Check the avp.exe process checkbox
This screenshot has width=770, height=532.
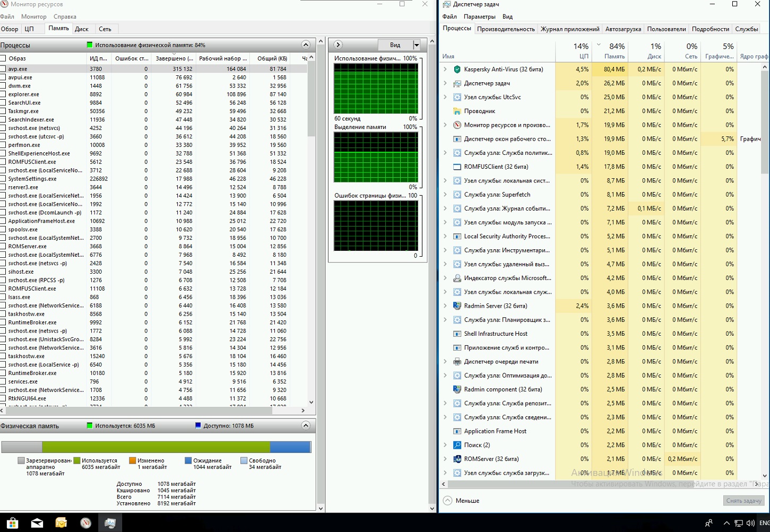tap(3, 69)
